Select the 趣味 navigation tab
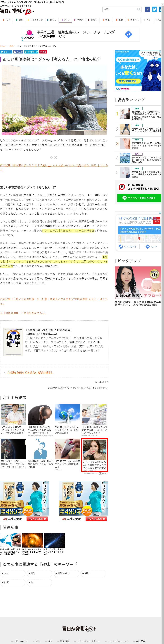 coord(65,20)
